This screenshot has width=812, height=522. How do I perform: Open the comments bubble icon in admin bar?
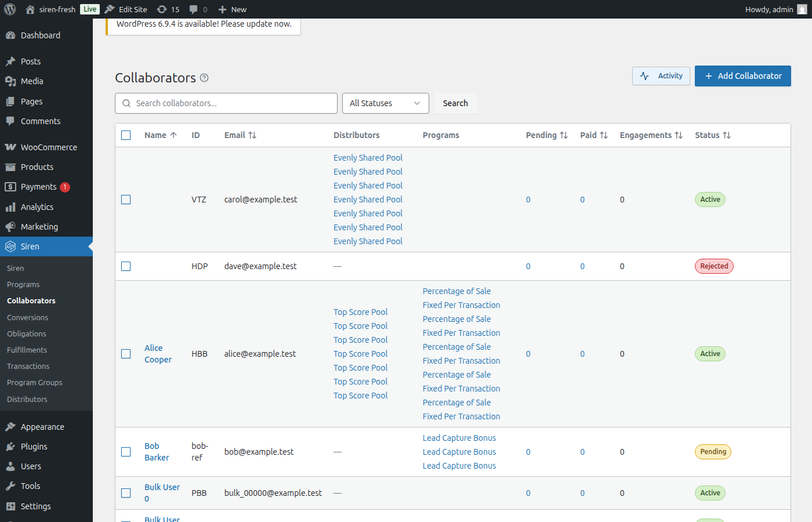coord(194,9)
